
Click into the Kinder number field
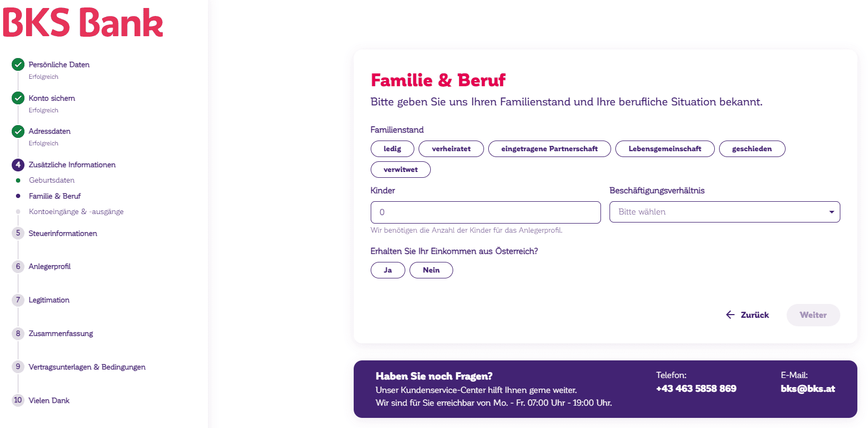pos(486,212)
